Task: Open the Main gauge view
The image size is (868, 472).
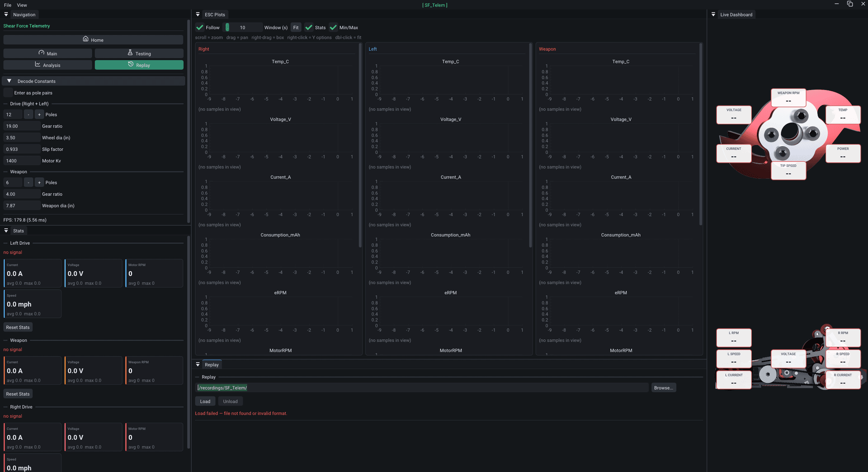Action: tap(47, 53)
